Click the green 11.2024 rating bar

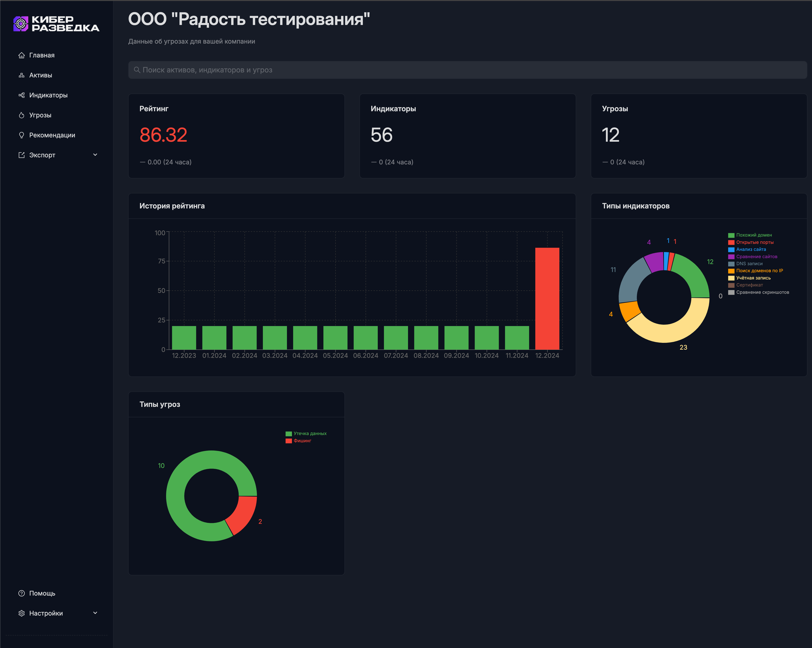pyautogui.click(x=517, y=338)
